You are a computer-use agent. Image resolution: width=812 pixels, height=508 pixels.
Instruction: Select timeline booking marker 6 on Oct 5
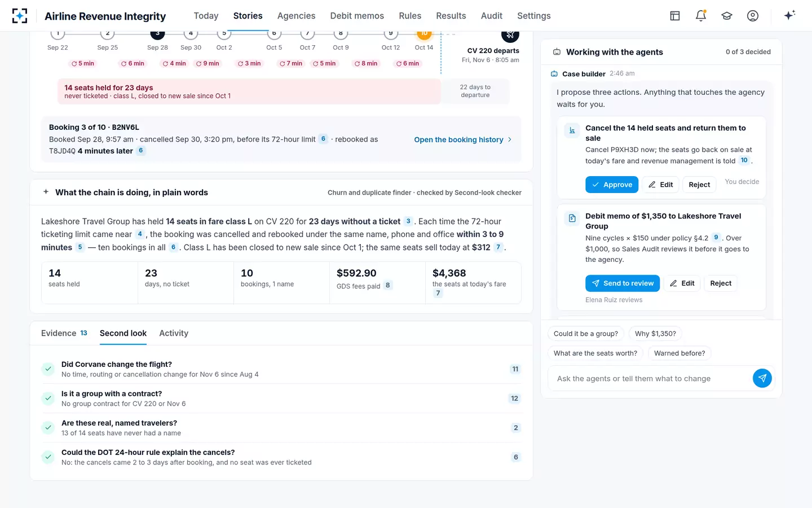click(274, 34)
